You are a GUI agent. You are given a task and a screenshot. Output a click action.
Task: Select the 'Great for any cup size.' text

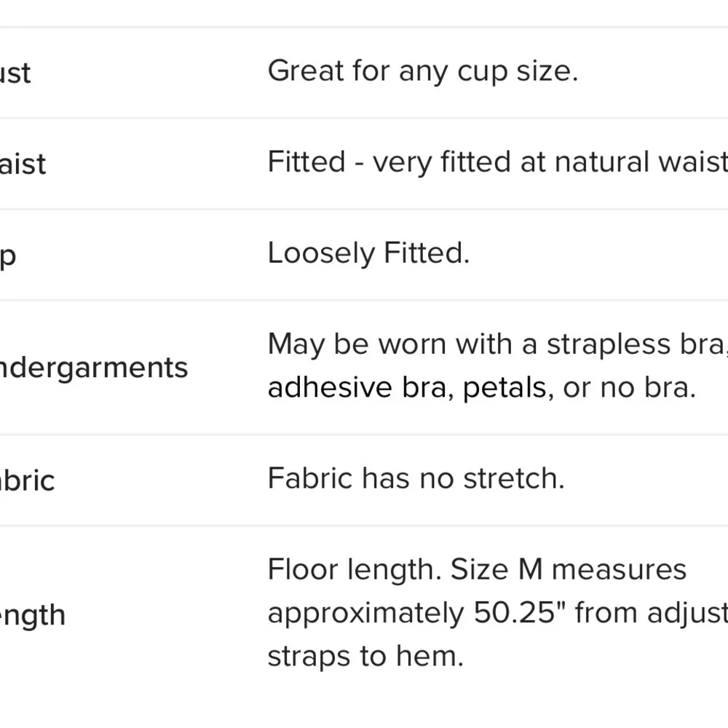pyautogui.click(x=422, y=71)
